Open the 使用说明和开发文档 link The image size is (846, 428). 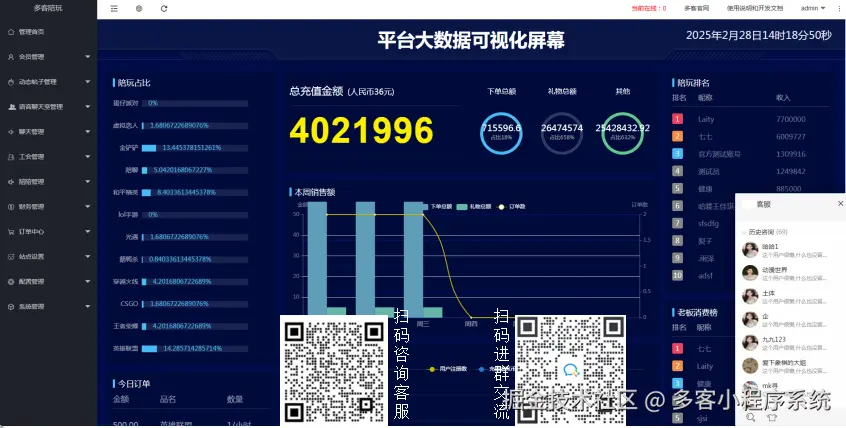(x=754, y=9)
